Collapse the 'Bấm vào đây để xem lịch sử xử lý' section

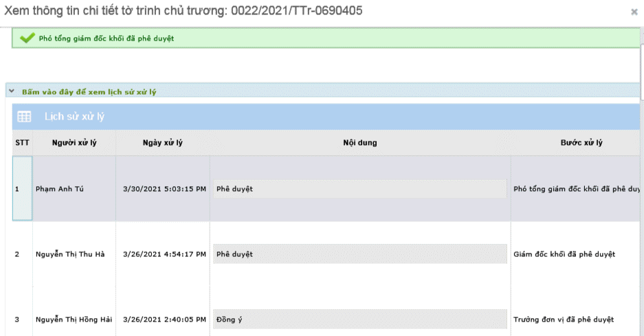pos(89,91)
